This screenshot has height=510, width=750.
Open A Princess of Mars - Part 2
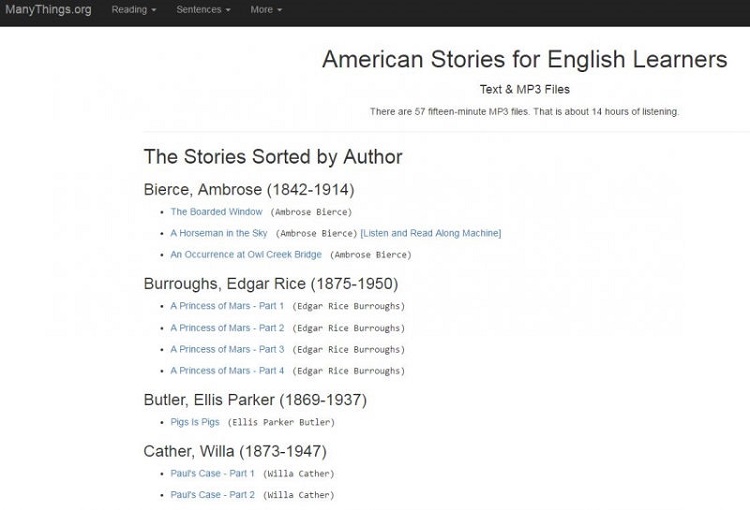[227, 328]
